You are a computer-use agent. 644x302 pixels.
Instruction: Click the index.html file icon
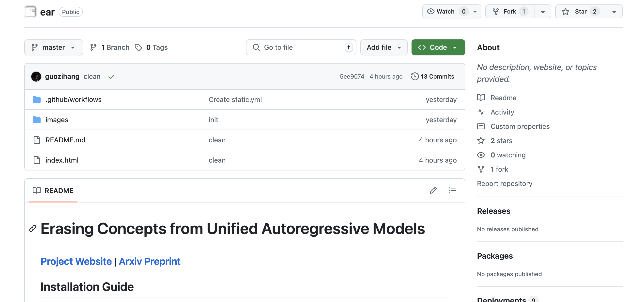pyautogui.click(x=37, y=160)
